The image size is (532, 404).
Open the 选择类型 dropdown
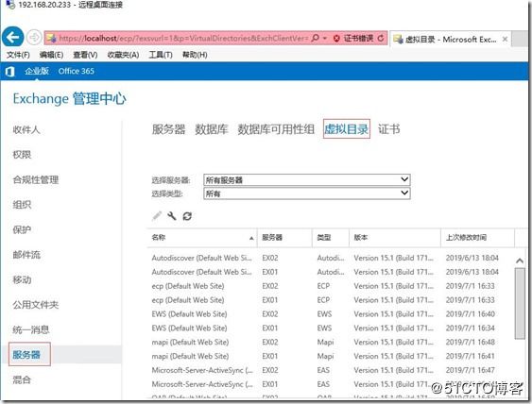click(307, 194)
